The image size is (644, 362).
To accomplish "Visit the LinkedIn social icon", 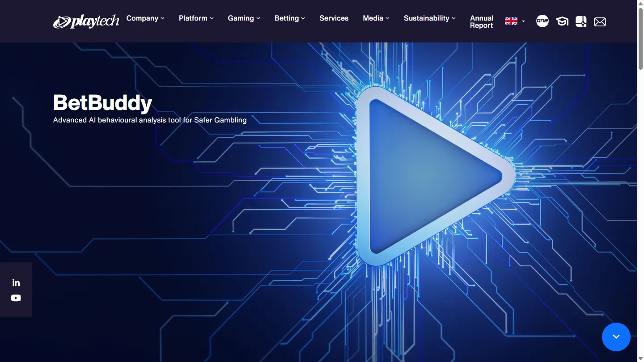I will tap(16, 282).
